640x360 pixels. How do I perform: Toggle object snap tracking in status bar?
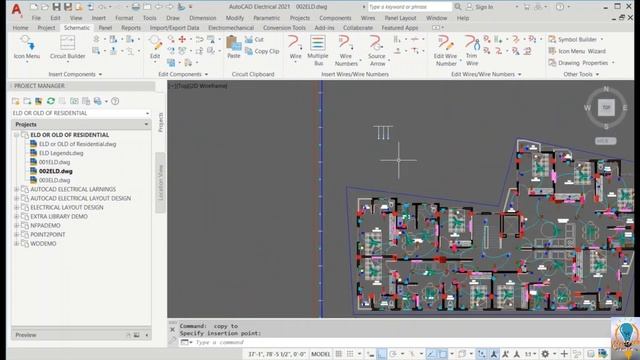431,354
